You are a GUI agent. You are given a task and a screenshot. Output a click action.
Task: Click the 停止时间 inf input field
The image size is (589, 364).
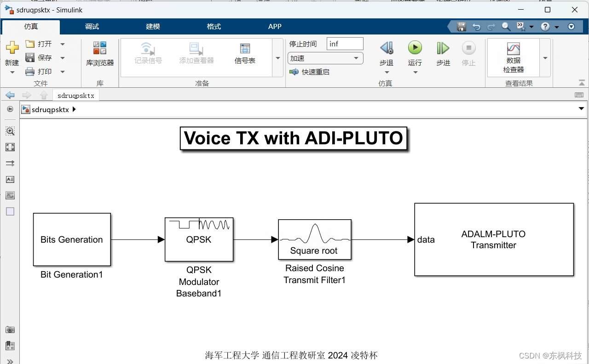[x=345, y=44]
